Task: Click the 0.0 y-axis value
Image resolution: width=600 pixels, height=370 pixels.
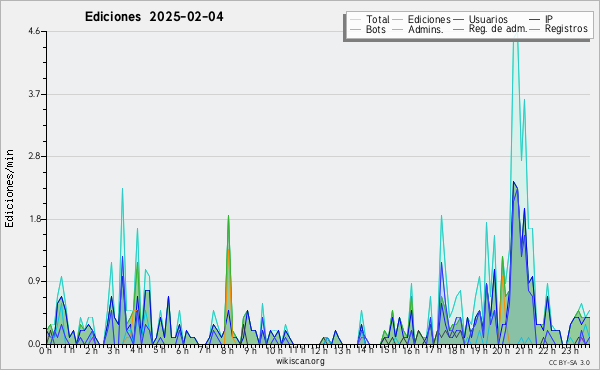Action: coord(34,344)
